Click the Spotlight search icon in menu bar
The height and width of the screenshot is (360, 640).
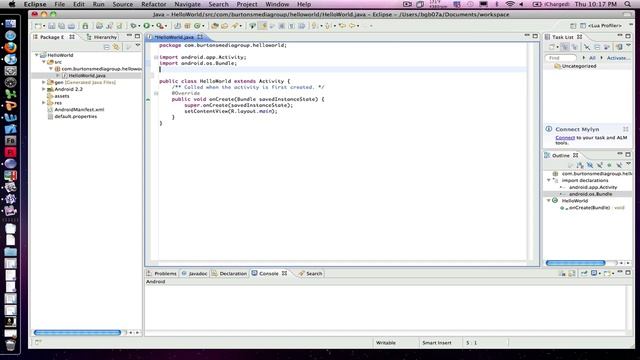[x=627, y=4]
